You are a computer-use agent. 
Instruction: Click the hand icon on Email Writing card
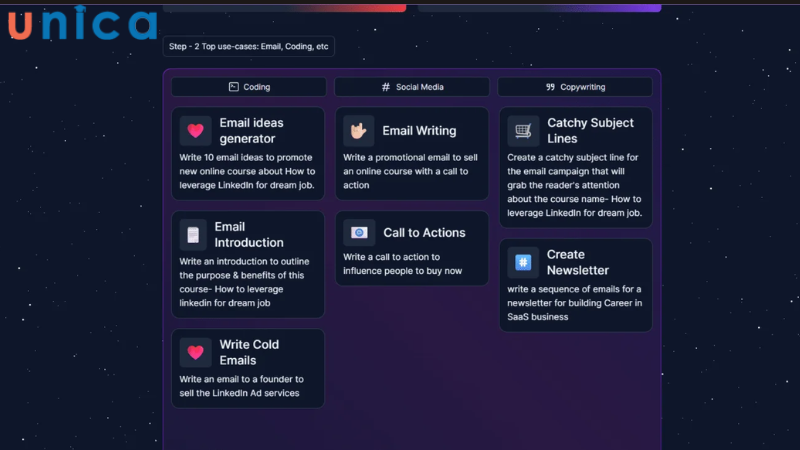point(359,131)
